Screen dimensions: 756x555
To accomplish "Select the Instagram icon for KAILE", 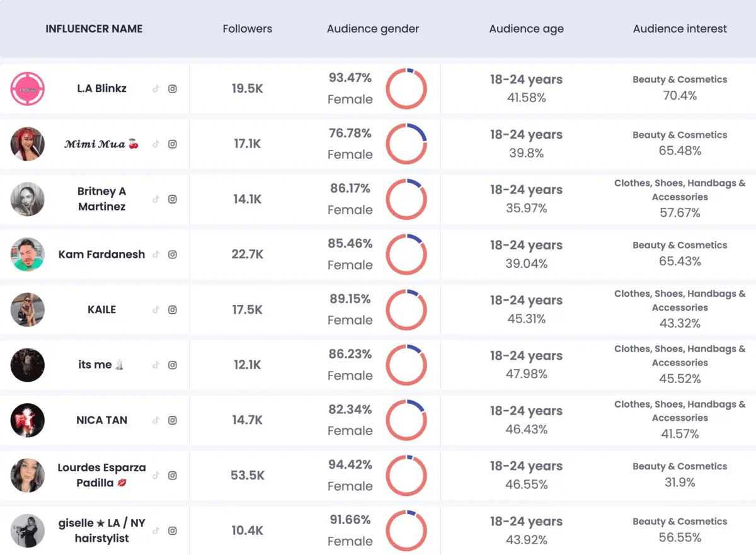I will point(172,309).
